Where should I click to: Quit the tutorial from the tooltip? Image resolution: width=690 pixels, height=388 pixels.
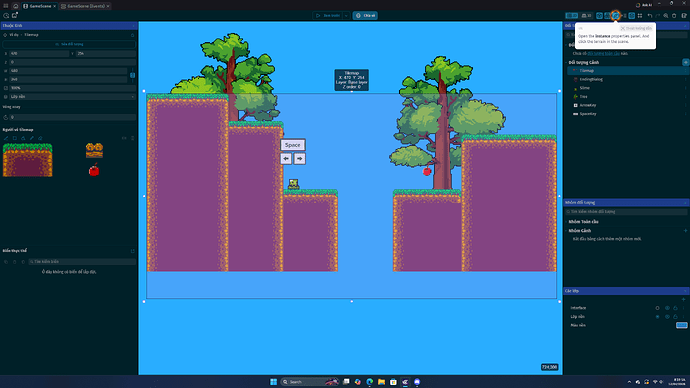[x=636, y=28]
